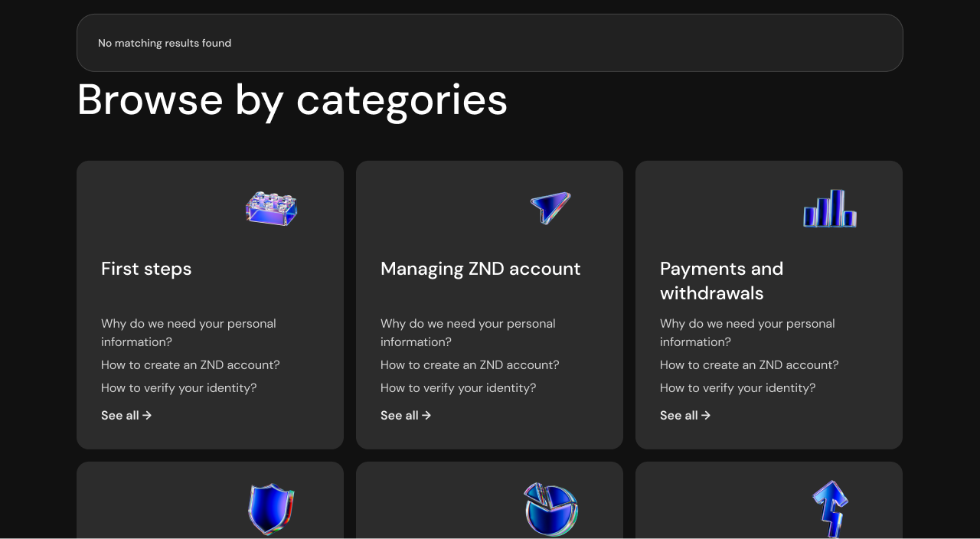Click the paper plane icon on Managing ZND account
Screen dimensions: 980x539
[550, 208]
